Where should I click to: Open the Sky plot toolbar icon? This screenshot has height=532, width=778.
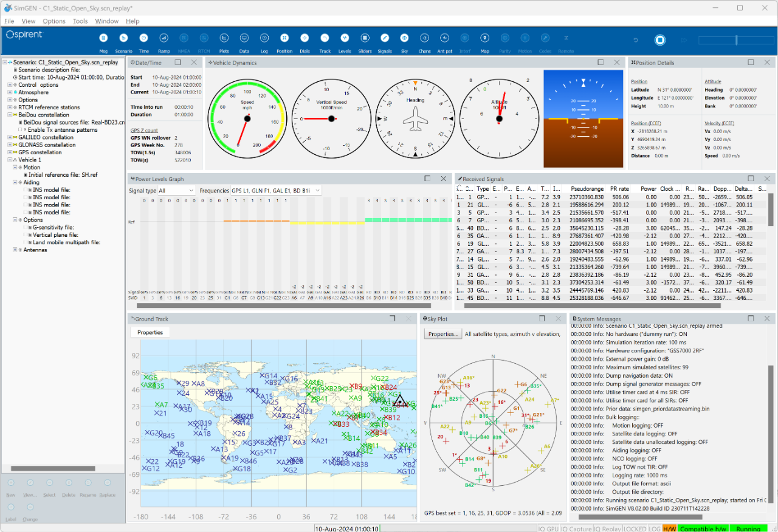tap(404, 39)
